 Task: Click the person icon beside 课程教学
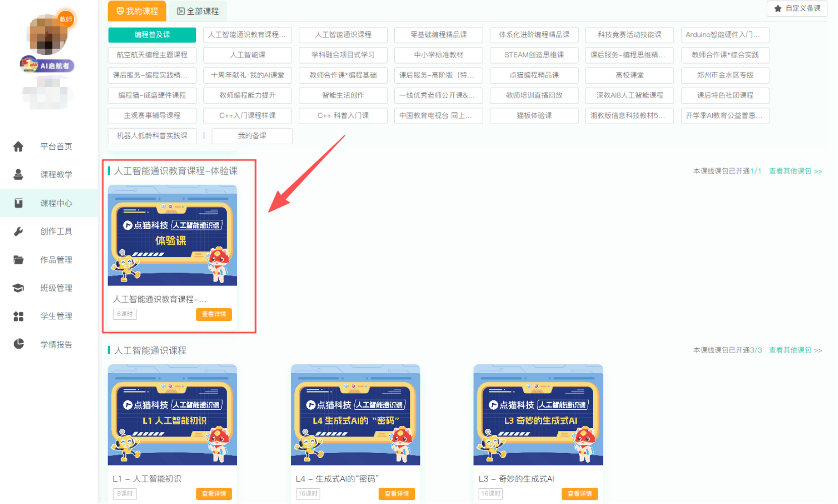pos(18,175)
